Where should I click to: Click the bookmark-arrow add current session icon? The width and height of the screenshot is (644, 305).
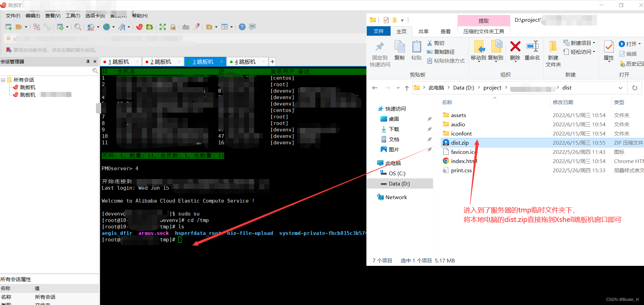click(x=9, y=50)
